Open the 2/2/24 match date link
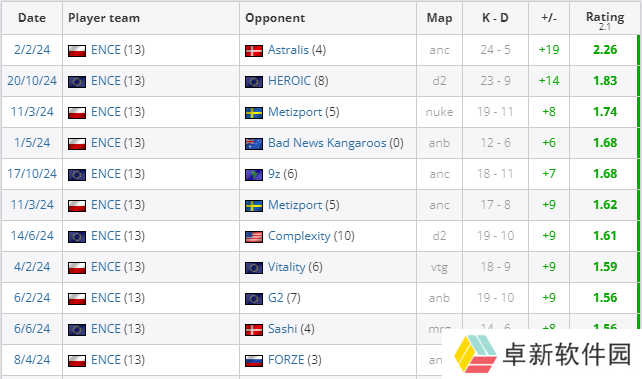The width and height of the screenshot is (642, 379). point(32,50)
